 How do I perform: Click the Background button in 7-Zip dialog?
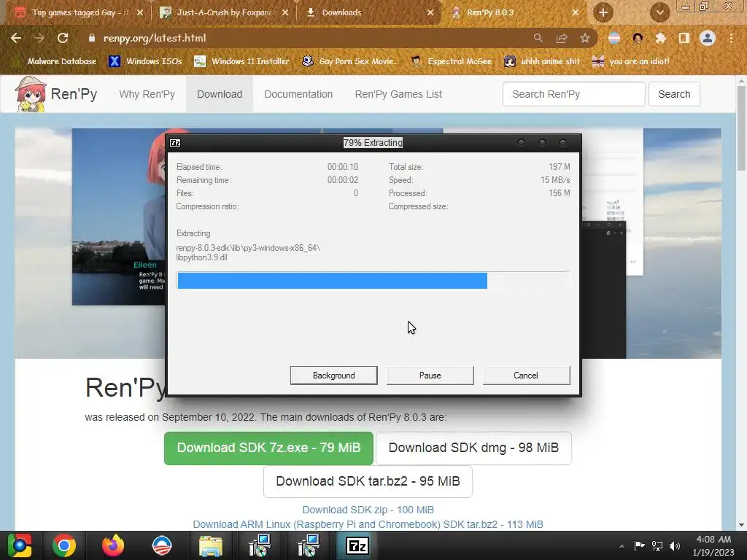tap(333, 376)
